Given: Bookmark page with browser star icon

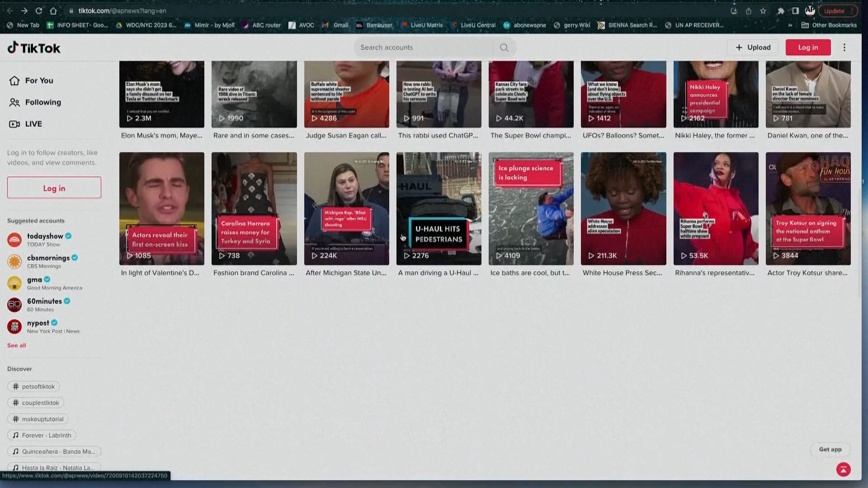Looking at the screenshot, I should point(763,11).
